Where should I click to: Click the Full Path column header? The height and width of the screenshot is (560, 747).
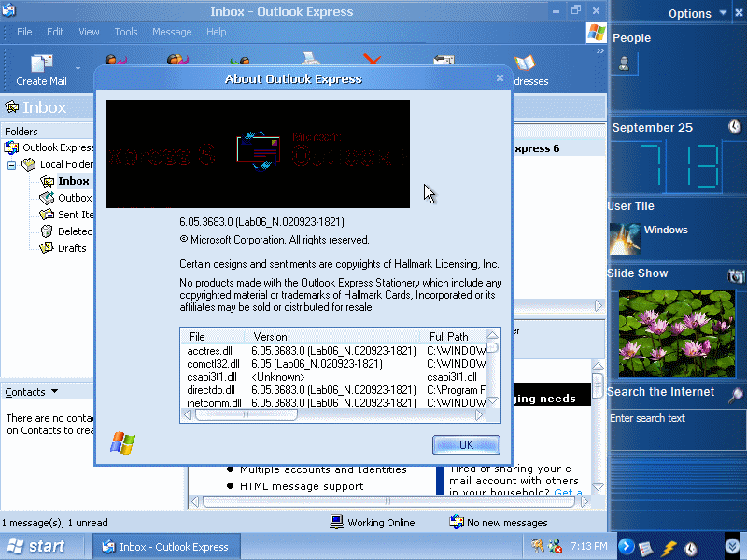point(453,336)
